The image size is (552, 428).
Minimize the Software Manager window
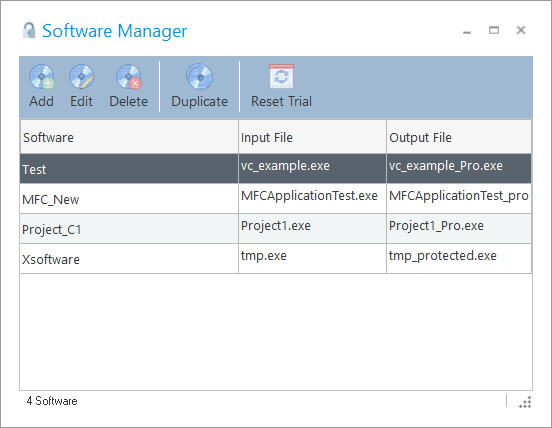click(x=467, y=31)
